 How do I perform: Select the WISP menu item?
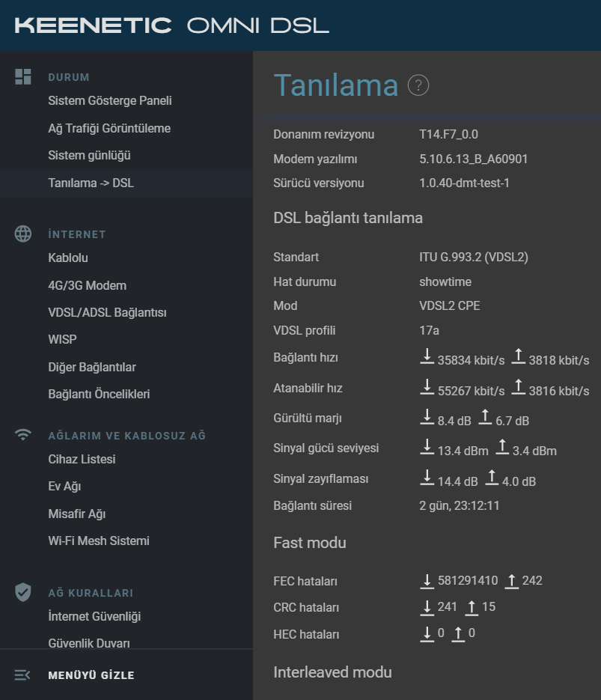pyautogui.click(x=62, y=339)
